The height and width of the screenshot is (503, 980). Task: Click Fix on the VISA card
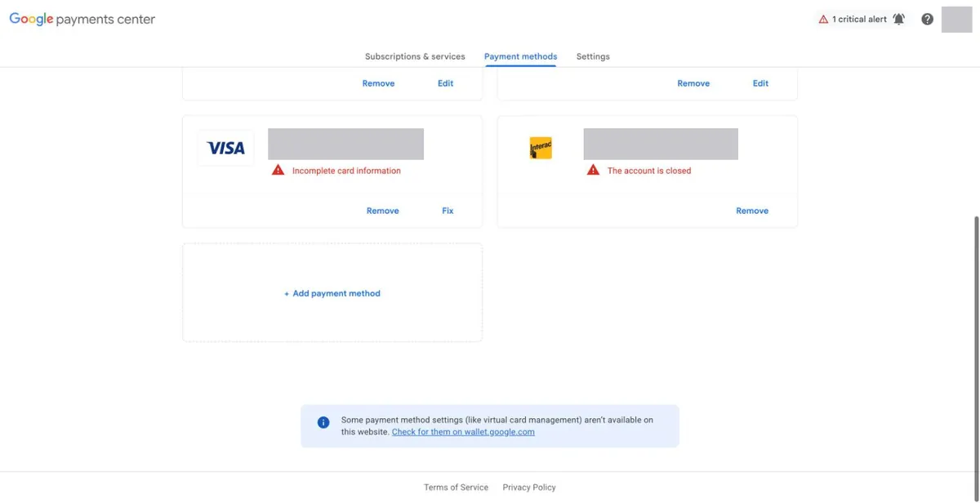pos(448,211)
